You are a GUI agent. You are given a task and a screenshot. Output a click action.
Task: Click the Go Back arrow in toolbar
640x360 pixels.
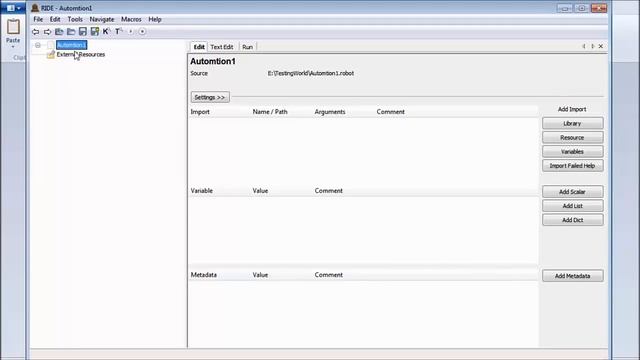[x=36, y=31]
